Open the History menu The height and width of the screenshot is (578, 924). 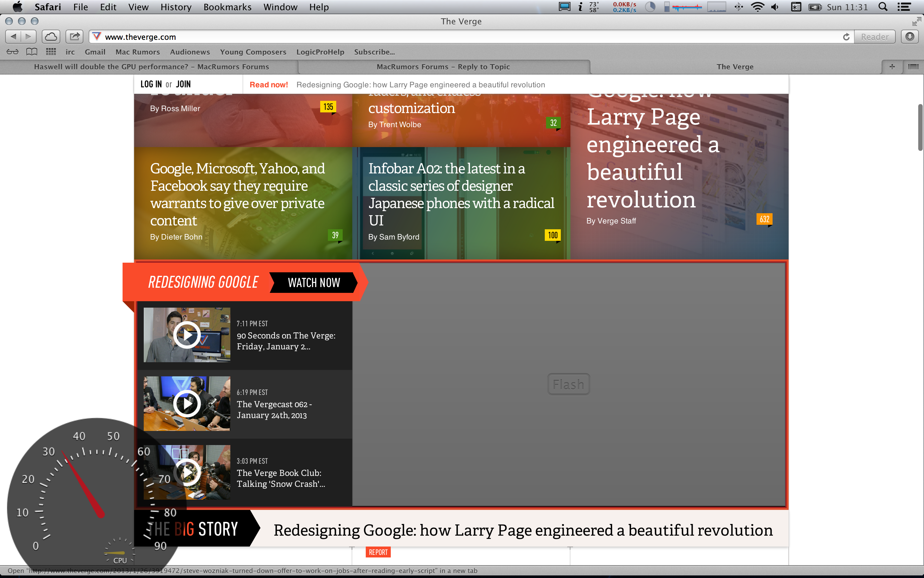[176, 7]
